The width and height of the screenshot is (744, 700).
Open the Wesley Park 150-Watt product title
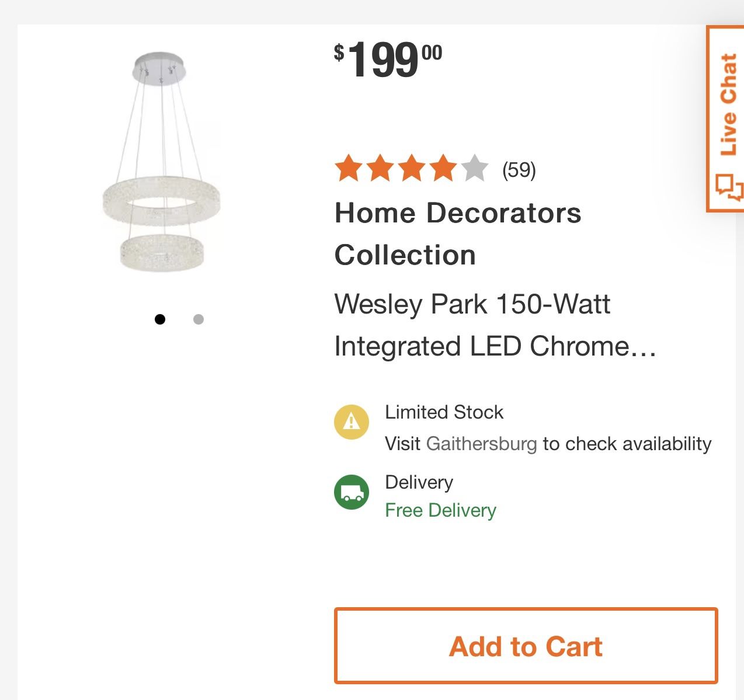(x=494, y=325)
